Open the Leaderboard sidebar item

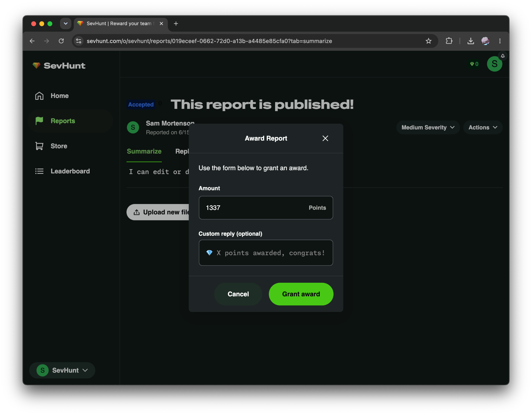70,171
